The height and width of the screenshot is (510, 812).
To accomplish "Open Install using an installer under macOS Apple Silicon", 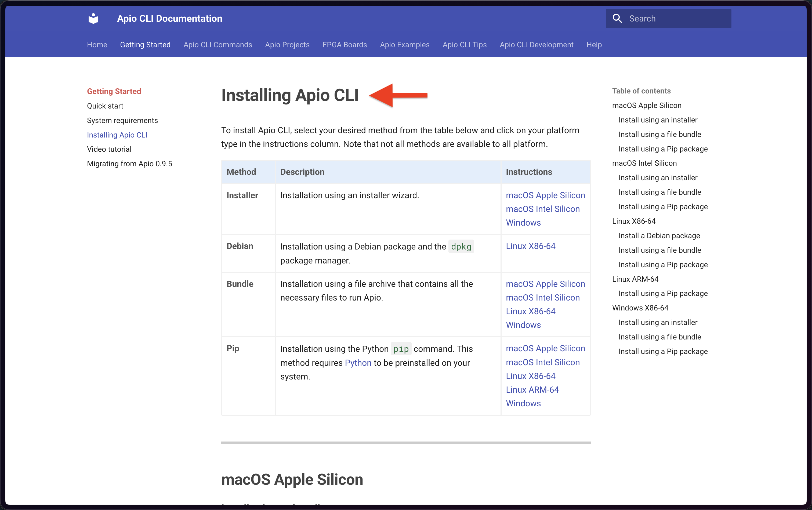I will 658,120.
